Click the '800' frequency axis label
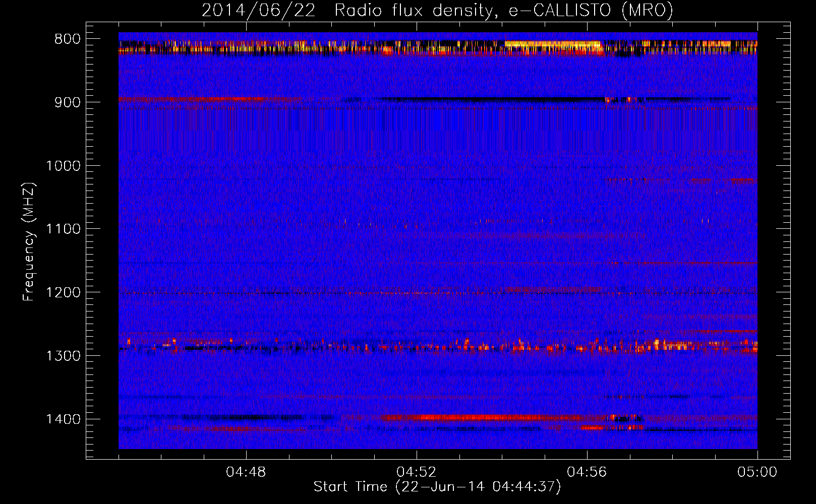This screenshot has height=504, width=816. [67, 39]
